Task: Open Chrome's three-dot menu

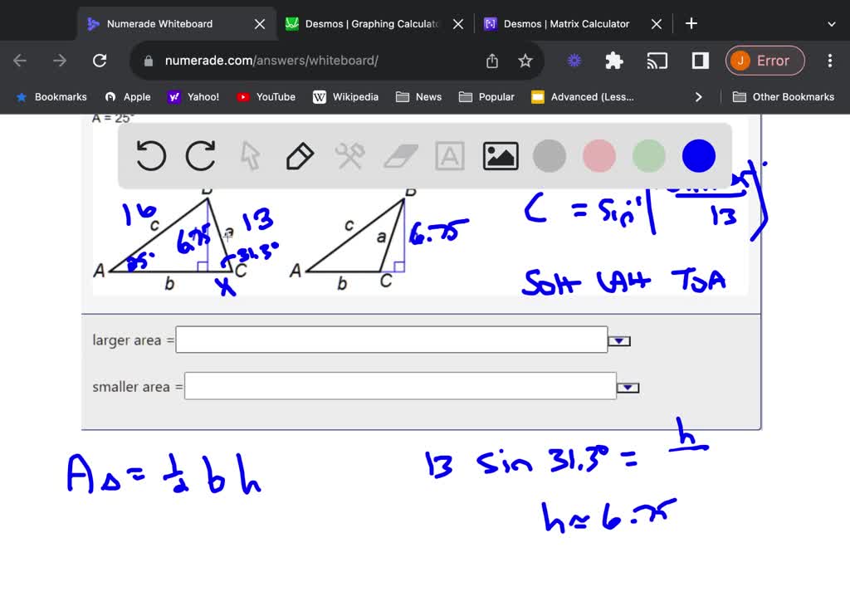Action: click(x=829, y=60)
